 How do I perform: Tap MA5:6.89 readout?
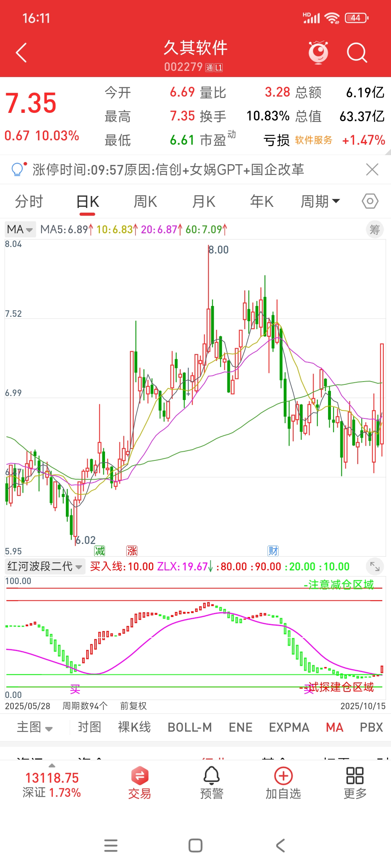click(x=67, y=229)
